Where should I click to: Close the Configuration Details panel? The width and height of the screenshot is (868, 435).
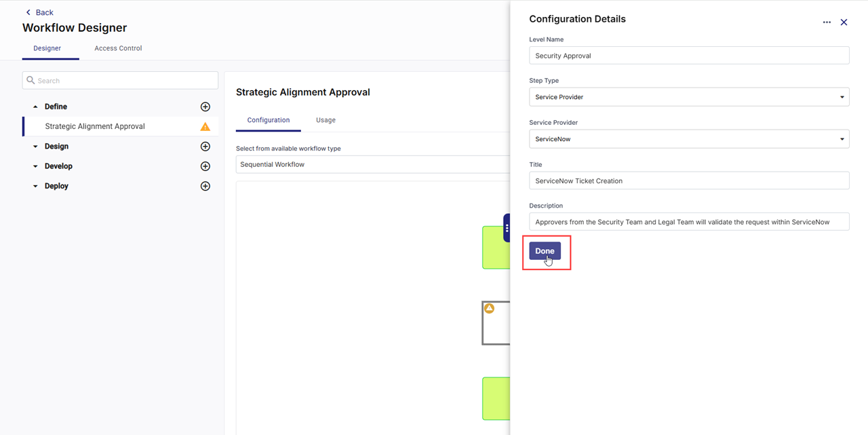point(844,22)
